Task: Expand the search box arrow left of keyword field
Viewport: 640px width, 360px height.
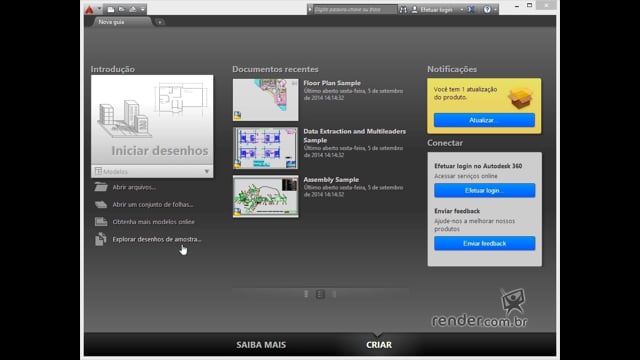Action: (310, 9)
